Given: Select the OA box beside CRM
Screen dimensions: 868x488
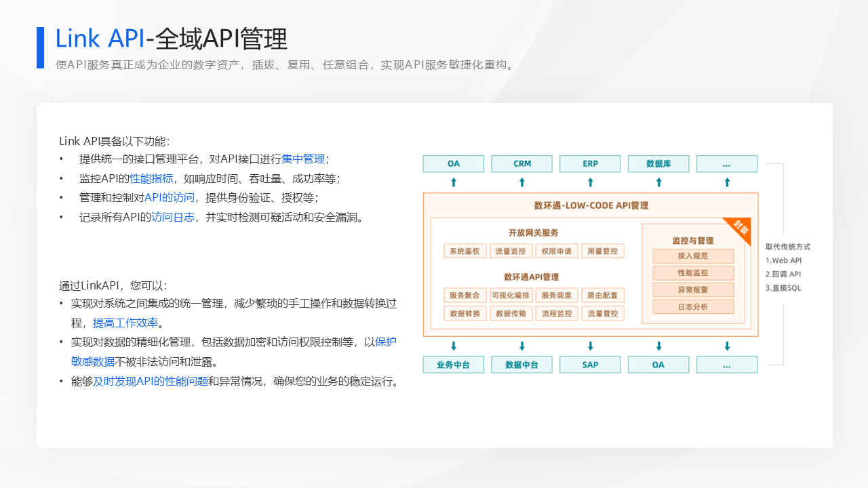Looking at the screenshot, I should click(x=454, y=164).
